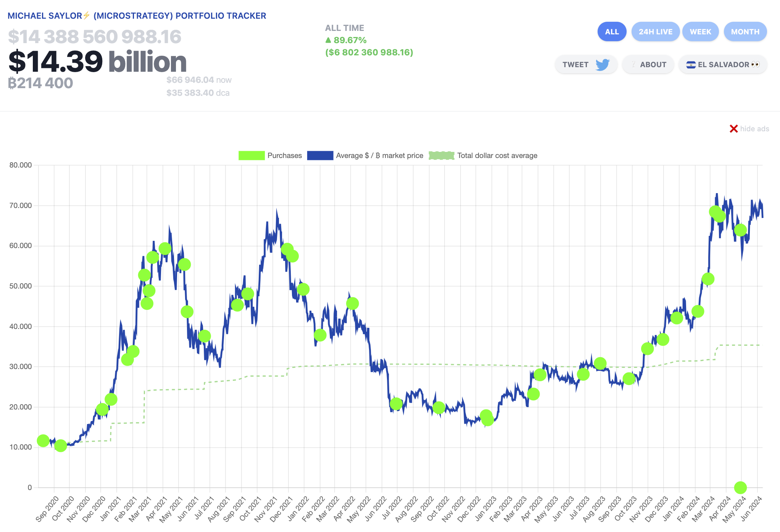Click the purchase dot near 50.000 in Mar 2024
Viewport: 780px width, 532px height.
(x=708, y=279)
